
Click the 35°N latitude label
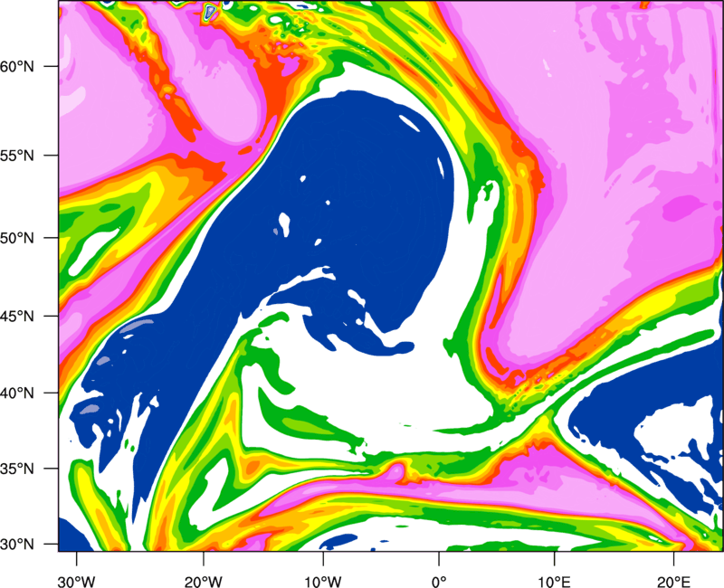coord(17,469)
